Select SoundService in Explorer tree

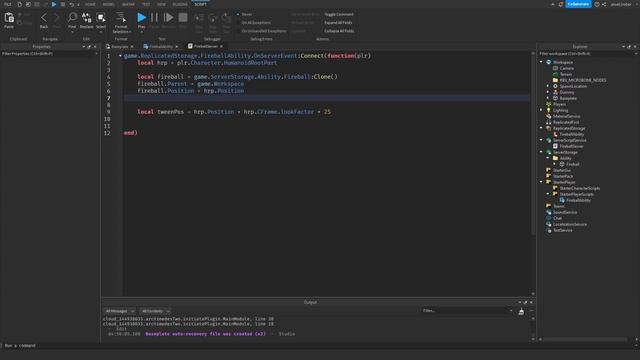565,212
